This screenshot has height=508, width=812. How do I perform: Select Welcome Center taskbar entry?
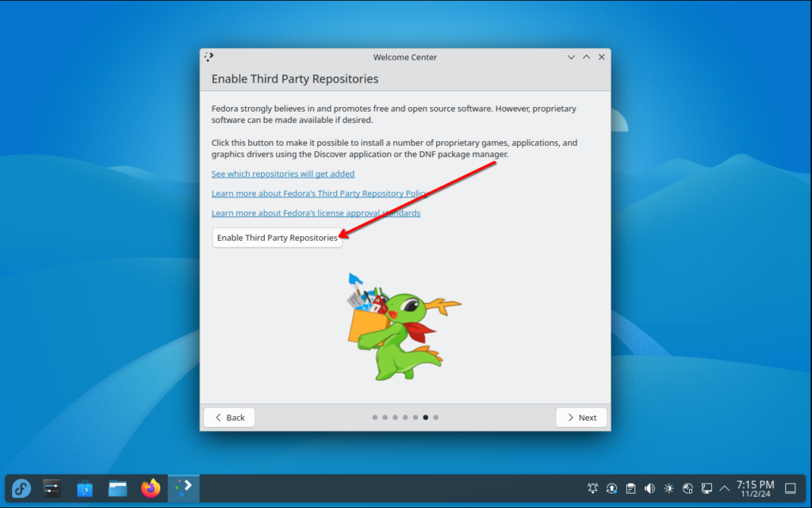[x=183, y=488]
